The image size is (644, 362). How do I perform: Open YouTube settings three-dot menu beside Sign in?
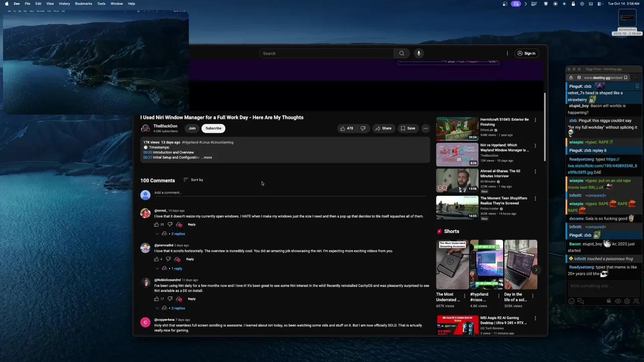click(x=507, y=53)
